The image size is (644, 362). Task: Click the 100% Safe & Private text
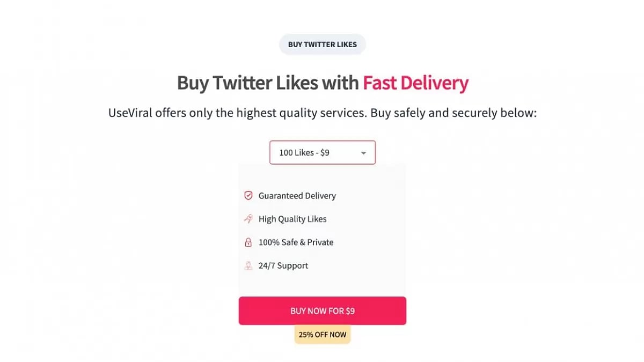click(296, 242)
